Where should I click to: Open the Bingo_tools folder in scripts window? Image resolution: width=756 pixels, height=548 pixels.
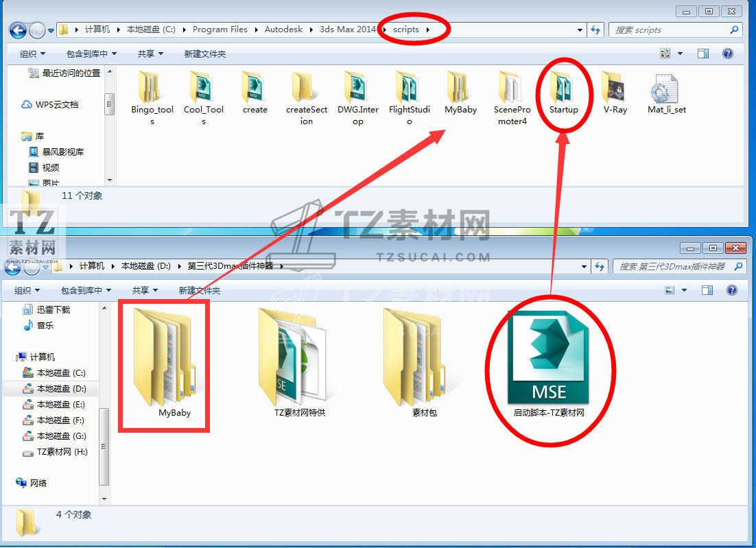pos(152,98)
